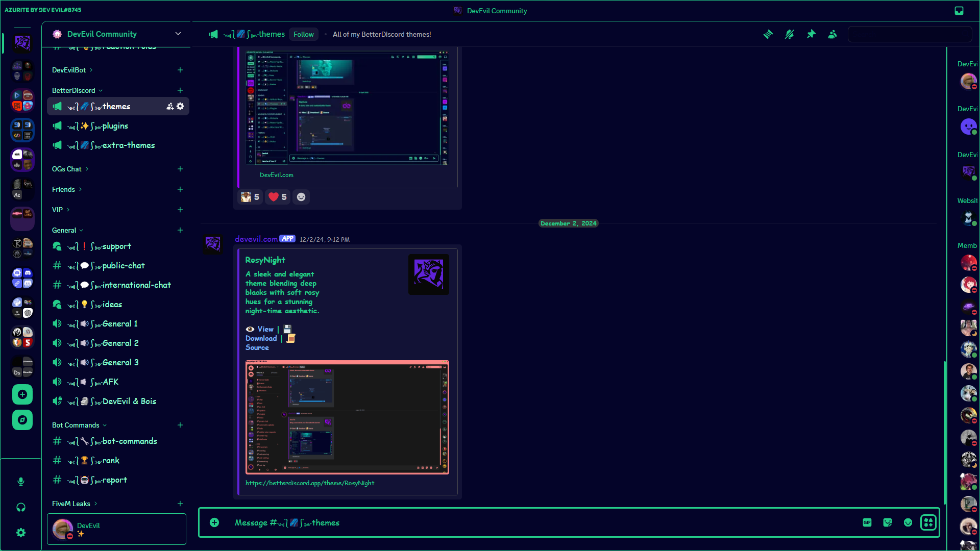The width and height of the screenshot is (980, 551).
Task: Open the apps launcher in the message bar
Action: coord(928,522)
